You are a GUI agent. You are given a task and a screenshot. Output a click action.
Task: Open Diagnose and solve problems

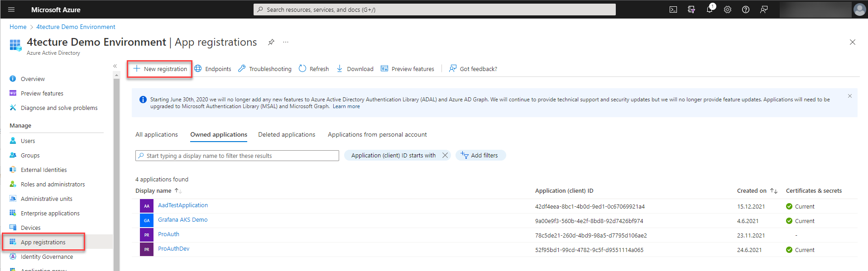[59, 108]
